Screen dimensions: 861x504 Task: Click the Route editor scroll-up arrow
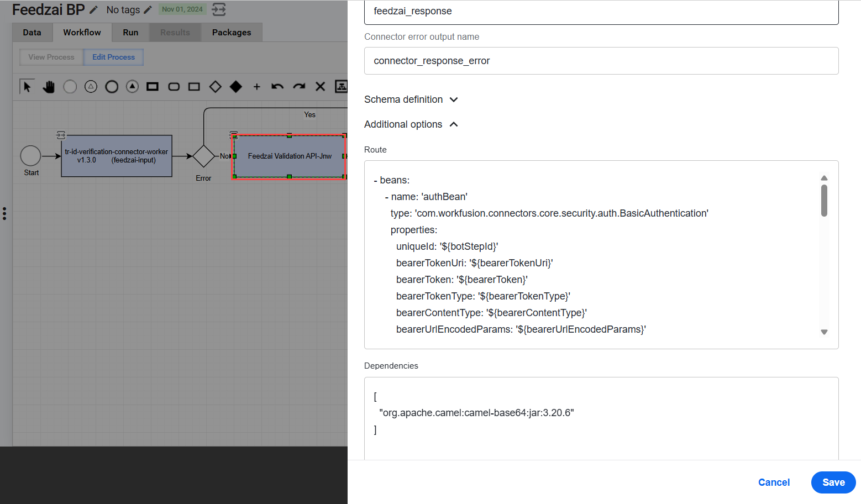(x=824, y=178)
